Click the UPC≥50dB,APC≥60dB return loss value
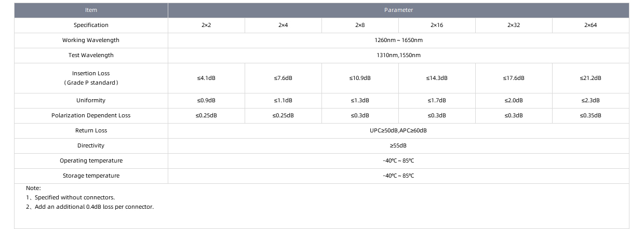The width and height of the screenshot is (644, 229). pos(398,131)
